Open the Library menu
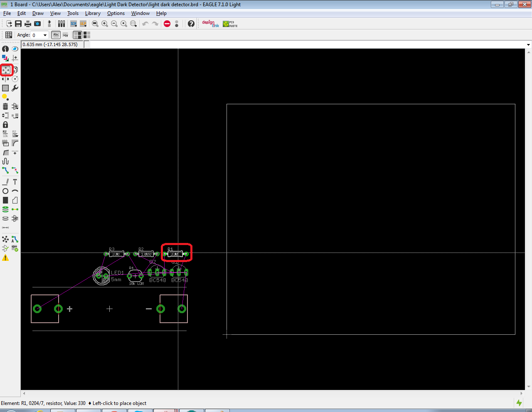 point(93,13)
